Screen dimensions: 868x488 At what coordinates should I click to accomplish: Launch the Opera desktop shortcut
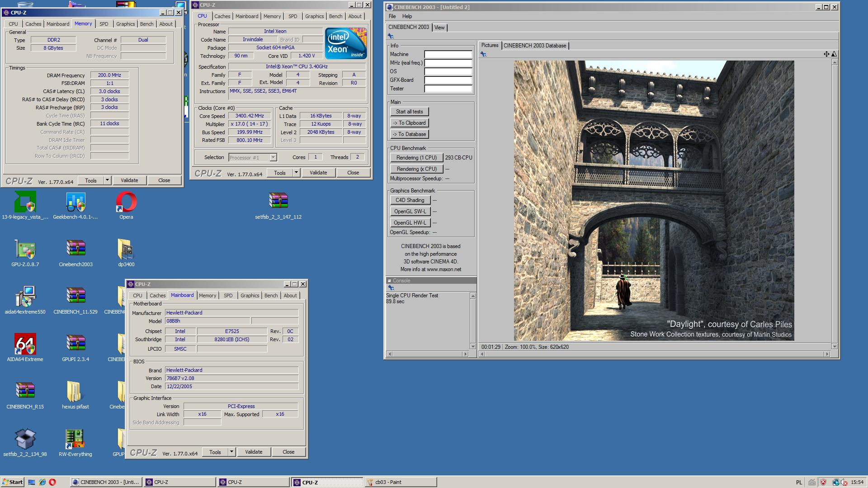(126, 202)
